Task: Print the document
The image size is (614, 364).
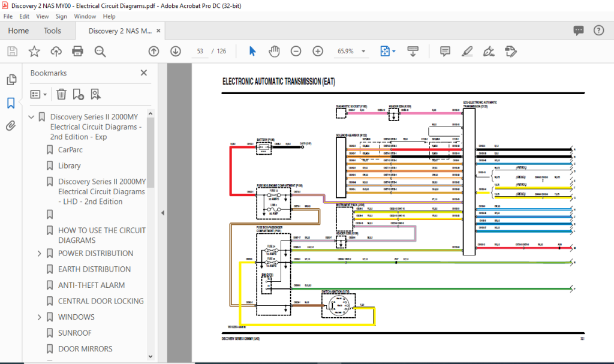Action: (77, 51)
